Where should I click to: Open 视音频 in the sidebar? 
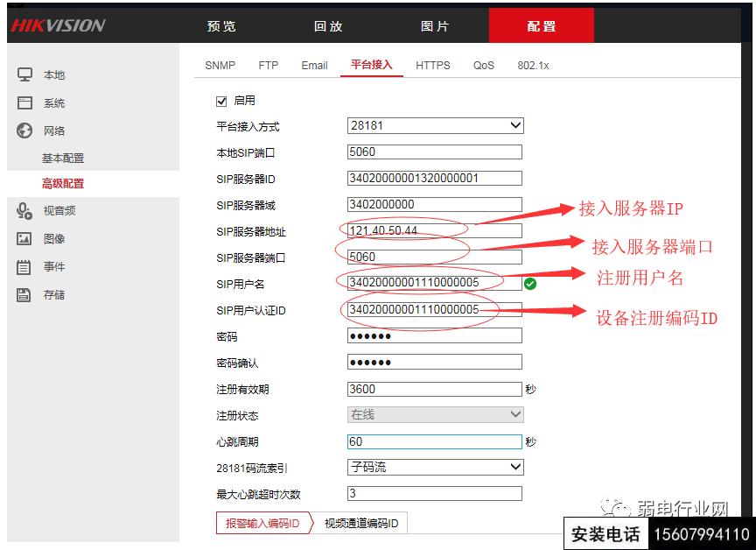[59, 211]
